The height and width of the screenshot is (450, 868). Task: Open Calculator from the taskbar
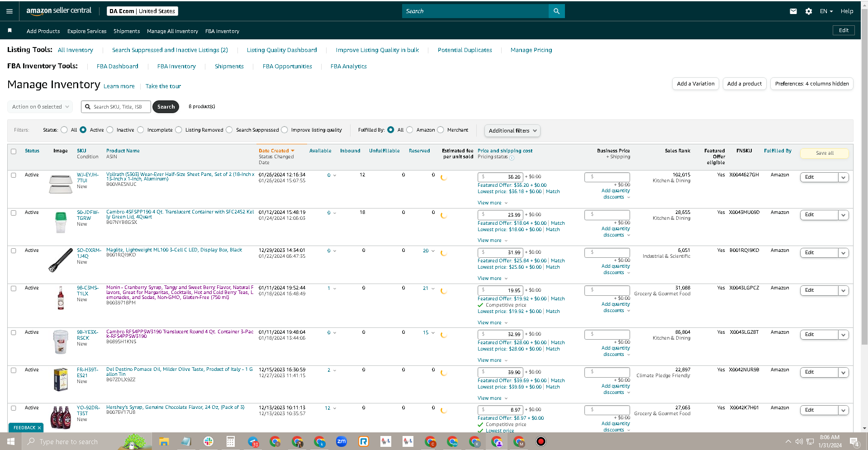pyautogui.click(x=231, y=441)
